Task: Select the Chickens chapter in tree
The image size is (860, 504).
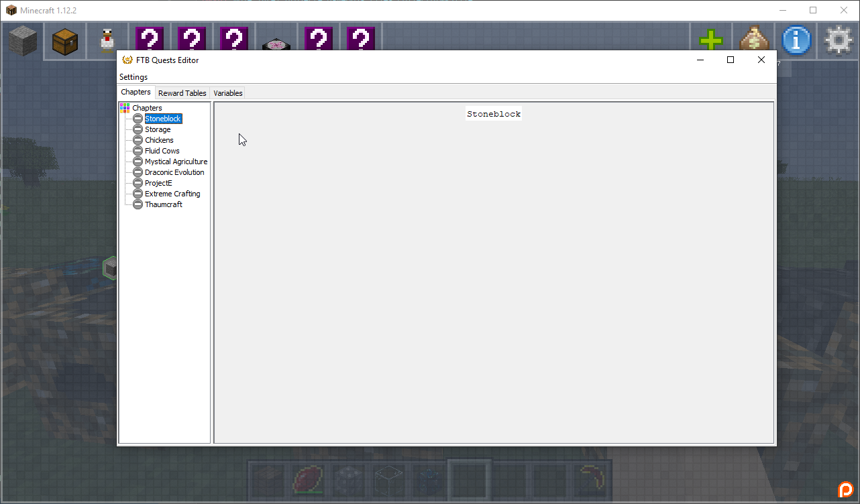Action: (x=159, y=140)
